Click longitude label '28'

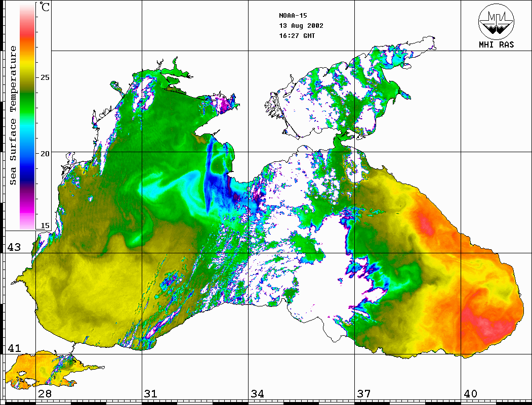[45, 394]
